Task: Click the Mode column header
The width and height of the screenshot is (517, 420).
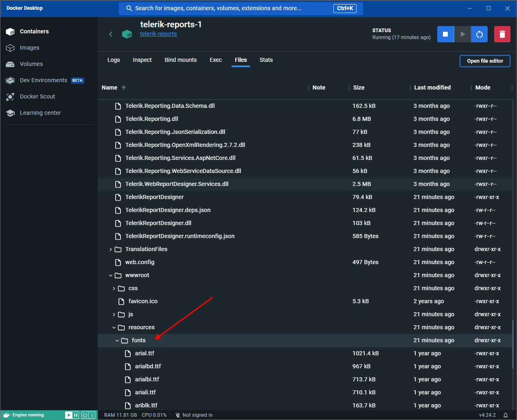Action: [x=483, y=87]
